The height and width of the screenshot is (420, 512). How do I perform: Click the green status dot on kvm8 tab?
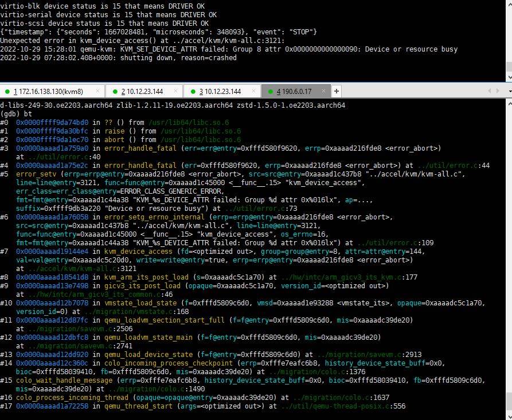pos(7,92)
